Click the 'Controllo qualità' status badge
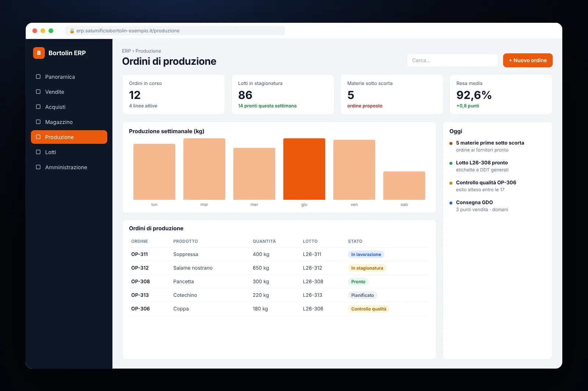This screenshot has height=391, width=588. 369,309
